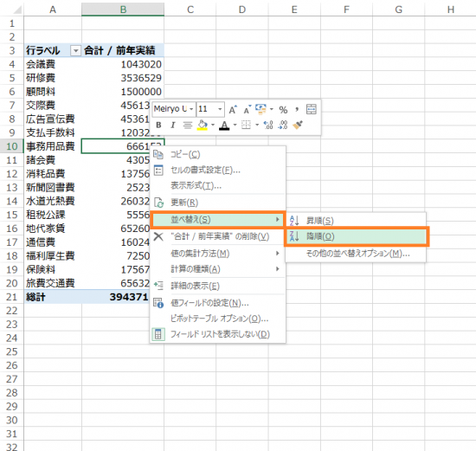This screenshot has width=476, height=451.
Task: Click the yellow fill color bucket
Action: tap(203, 126)
